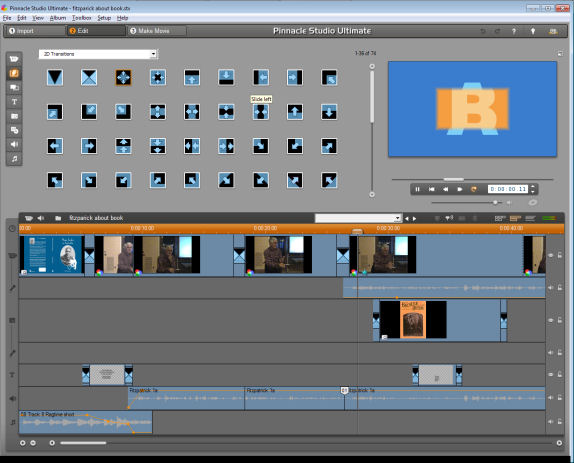
Task: Switch to the Import tab
Action: click(x=35, y=31)
